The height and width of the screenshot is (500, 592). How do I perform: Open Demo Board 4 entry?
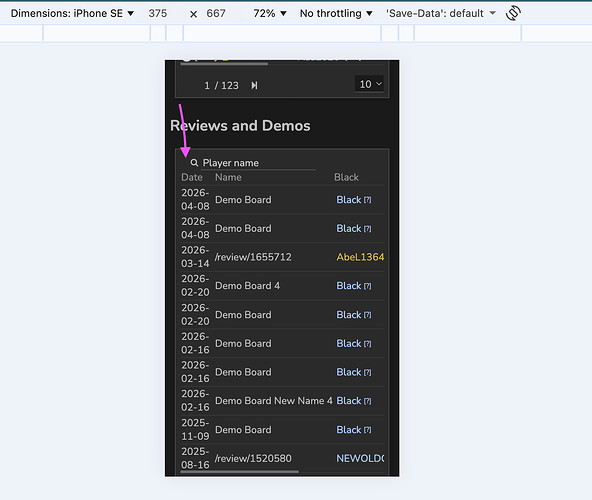(x=247, y=286)
